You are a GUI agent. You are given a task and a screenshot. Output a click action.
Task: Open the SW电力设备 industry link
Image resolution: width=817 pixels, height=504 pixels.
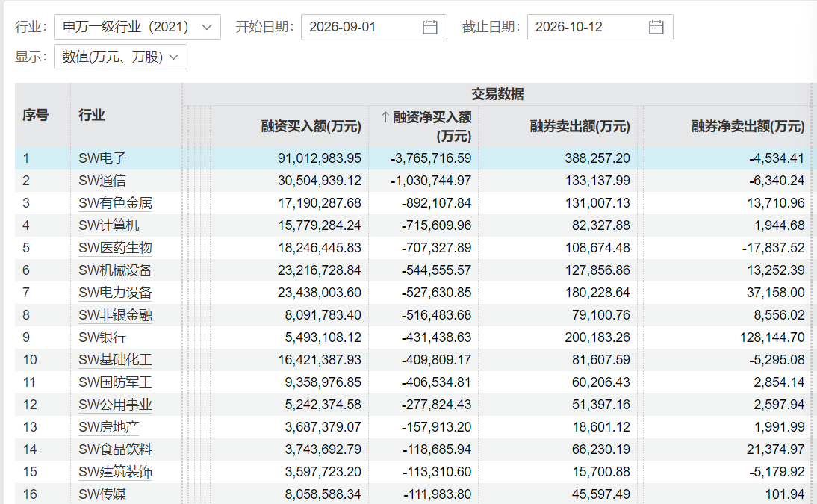tap(115, 293)
